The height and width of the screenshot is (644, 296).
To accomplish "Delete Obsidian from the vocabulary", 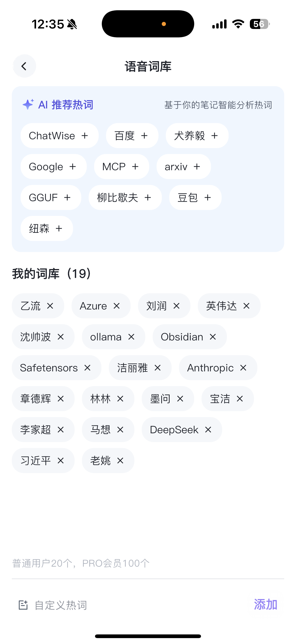I will [x=213, y=337].
